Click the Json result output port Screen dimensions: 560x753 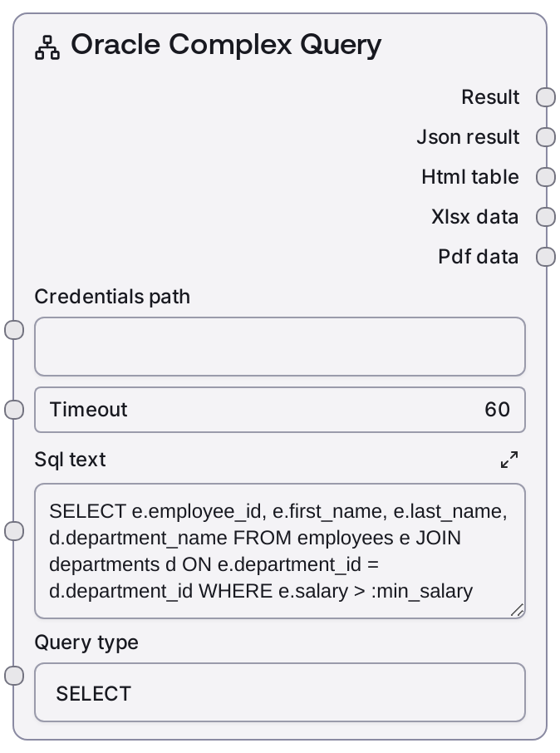[545, 137]
